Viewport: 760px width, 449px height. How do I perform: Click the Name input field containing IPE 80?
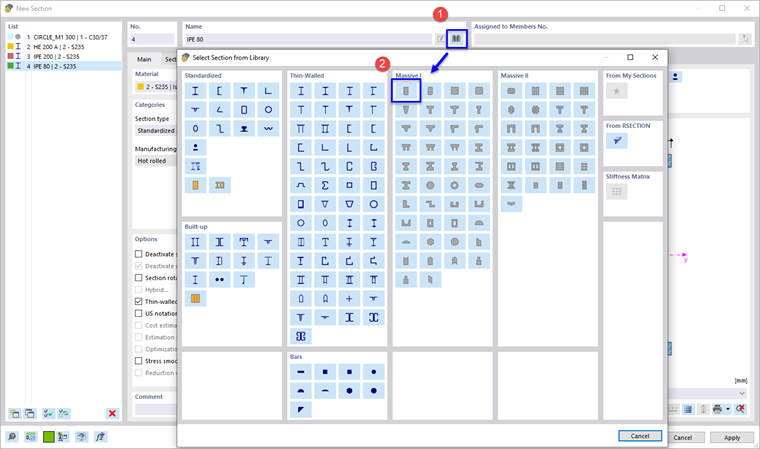308,39
